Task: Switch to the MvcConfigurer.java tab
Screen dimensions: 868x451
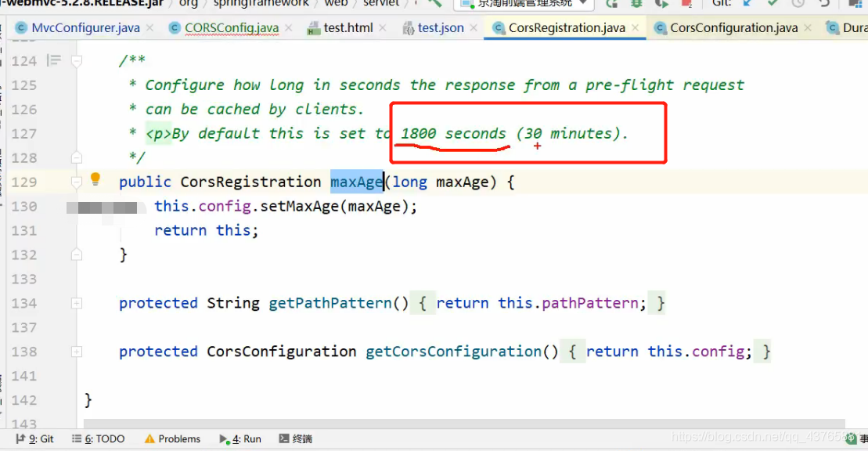Action: click(x=85, y=27)
